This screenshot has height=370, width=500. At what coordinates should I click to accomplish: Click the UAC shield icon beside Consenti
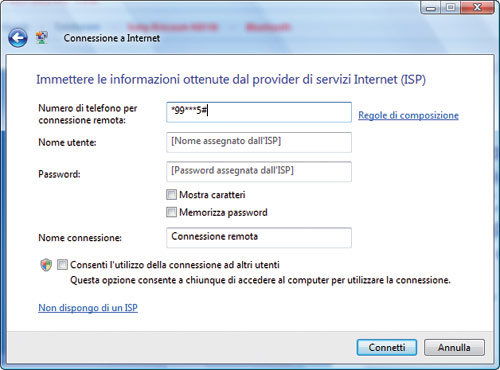click(46, 265)
